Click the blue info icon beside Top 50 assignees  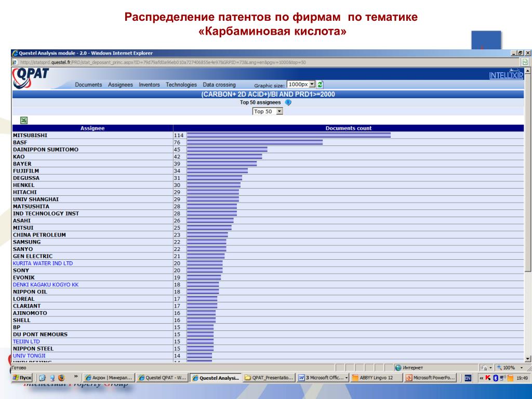tap(288, 102)
